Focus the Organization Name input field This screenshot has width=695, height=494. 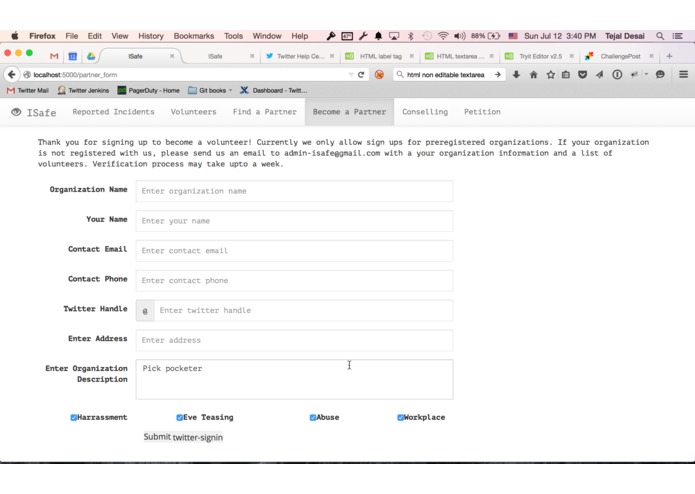pyautogui.click(x=294, y=191)
